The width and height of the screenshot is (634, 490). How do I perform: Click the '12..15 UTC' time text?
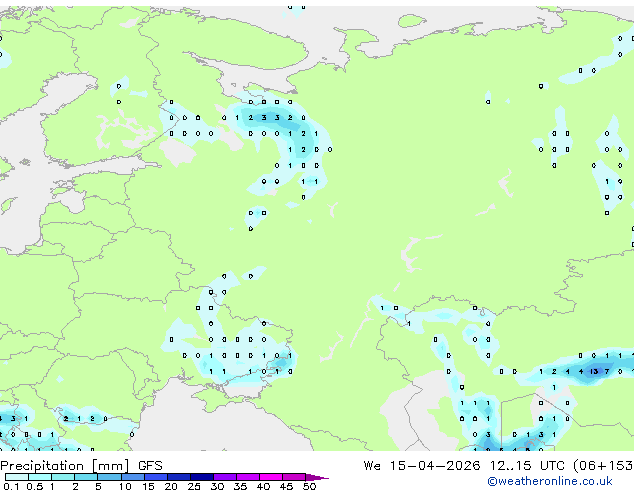click(x=527, y=465)
